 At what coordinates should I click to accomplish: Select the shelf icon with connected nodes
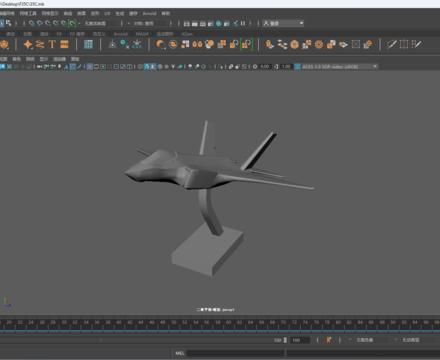pyautogui.click(x=282, y=44)
